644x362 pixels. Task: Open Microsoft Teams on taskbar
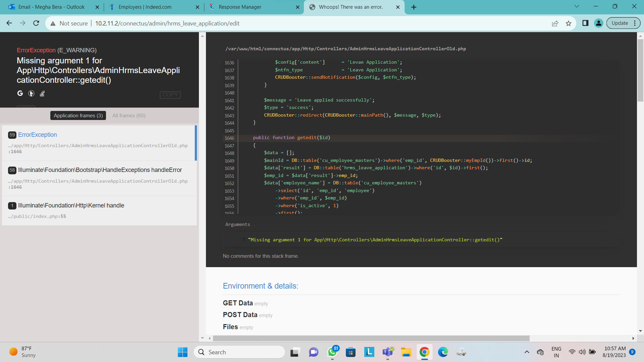pyautogui.click(x=388, y=352)
